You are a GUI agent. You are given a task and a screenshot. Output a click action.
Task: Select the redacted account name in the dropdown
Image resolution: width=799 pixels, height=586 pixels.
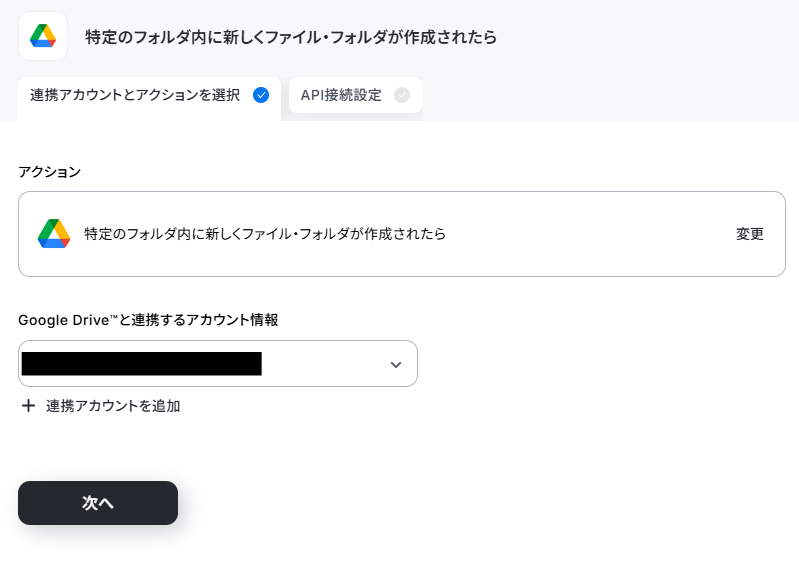[x=142, y=364]
